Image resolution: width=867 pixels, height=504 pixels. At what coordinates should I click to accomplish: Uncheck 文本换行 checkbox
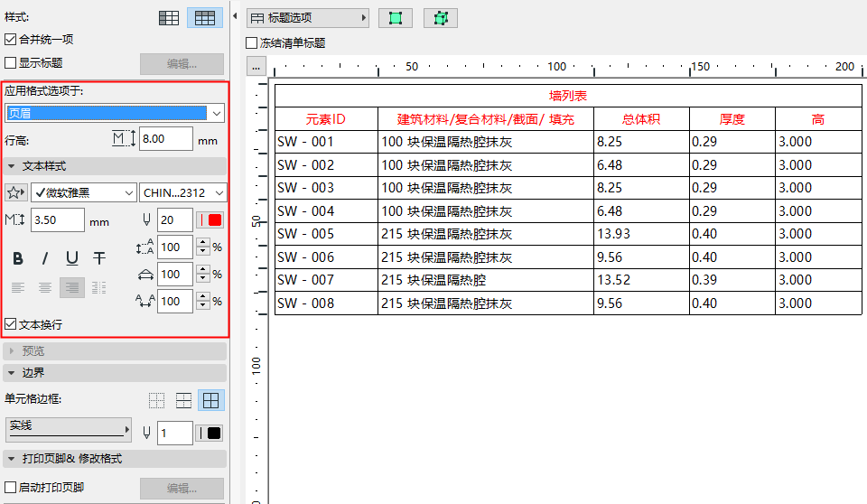pos(10,324)
